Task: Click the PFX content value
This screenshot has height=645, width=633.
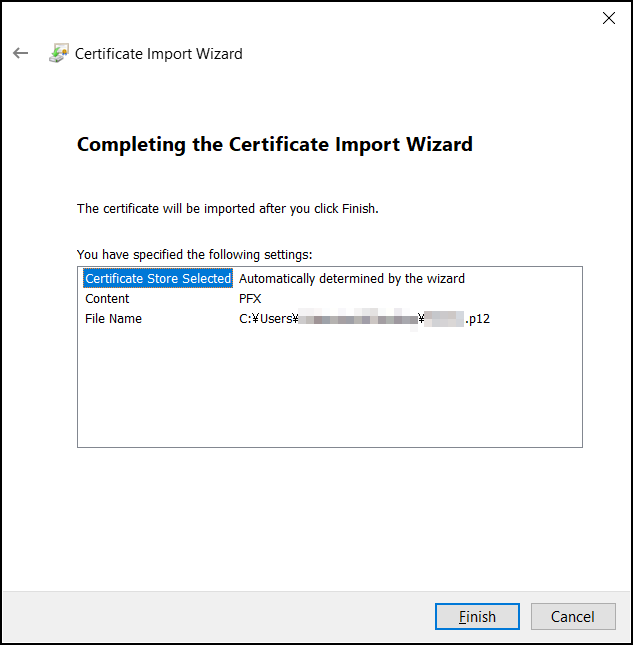Action: 250,299
